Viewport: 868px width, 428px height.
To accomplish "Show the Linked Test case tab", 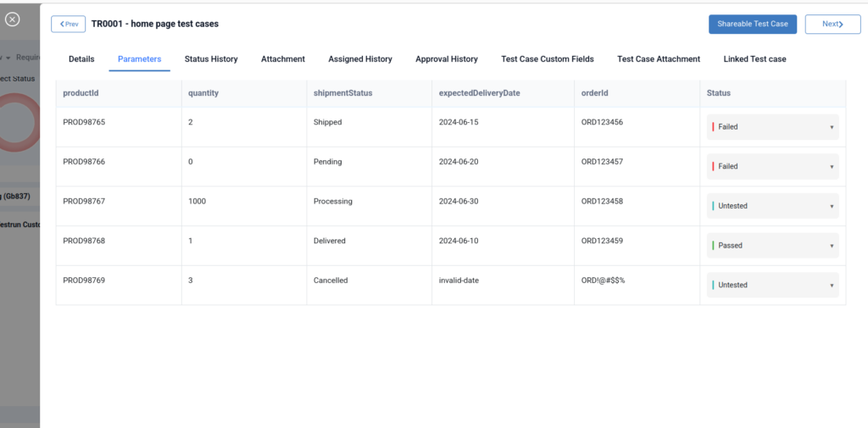I will tap(754, 59).
